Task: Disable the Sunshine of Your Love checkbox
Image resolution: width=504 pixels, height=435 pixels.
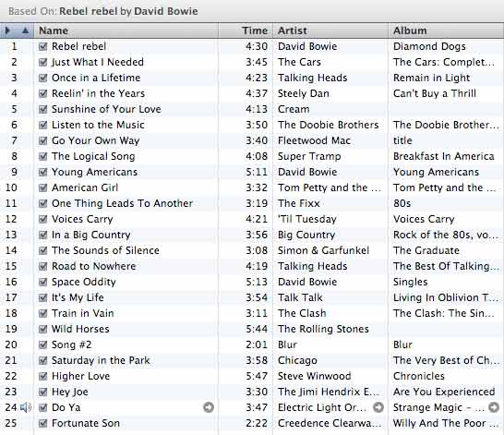Action: pyautogui.click(x=42, y=109)
